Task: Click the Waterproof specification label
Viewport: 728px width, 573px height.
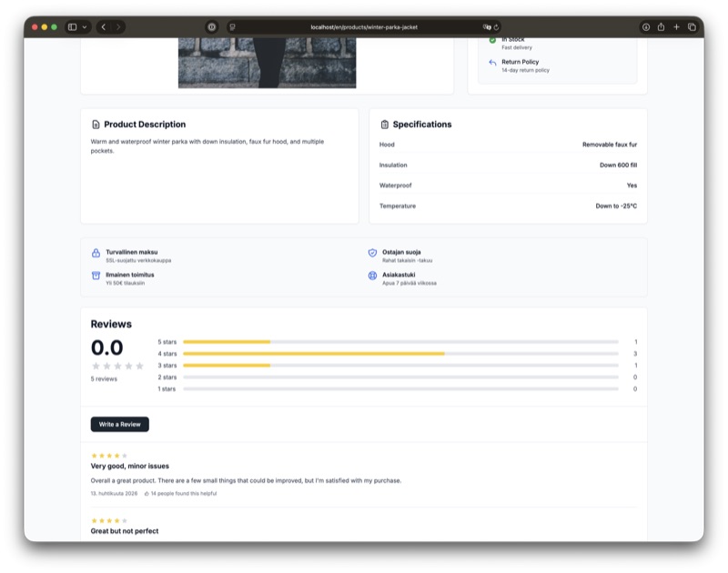Action: pyautogui.click(x=395, y=186)
